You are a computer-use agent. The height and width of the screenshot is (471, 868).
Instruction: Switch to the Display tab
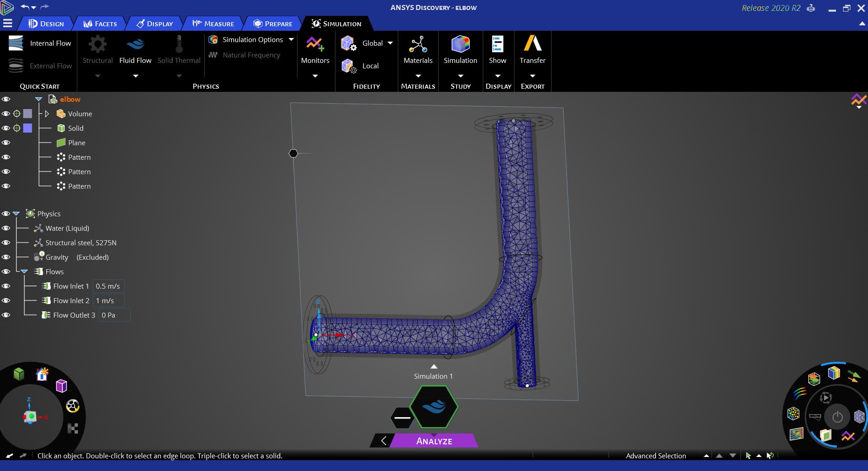click(155, 24)
